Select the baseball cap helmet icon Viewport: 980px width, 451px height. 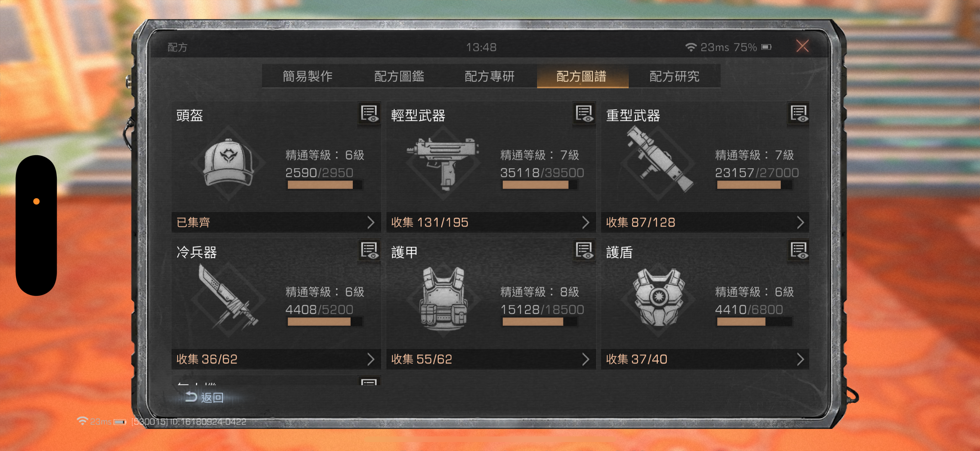(x=228, y=163)
